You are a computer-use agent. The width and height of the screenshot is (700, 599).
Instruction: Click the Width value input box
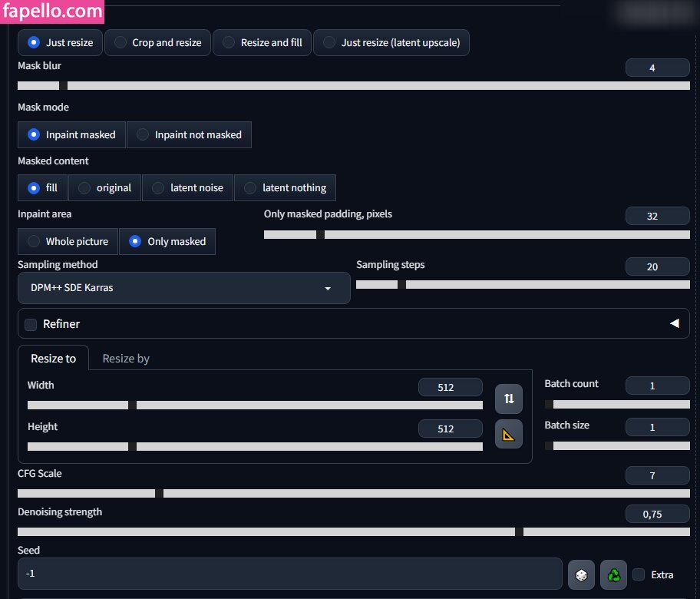(x=450, y=388)
